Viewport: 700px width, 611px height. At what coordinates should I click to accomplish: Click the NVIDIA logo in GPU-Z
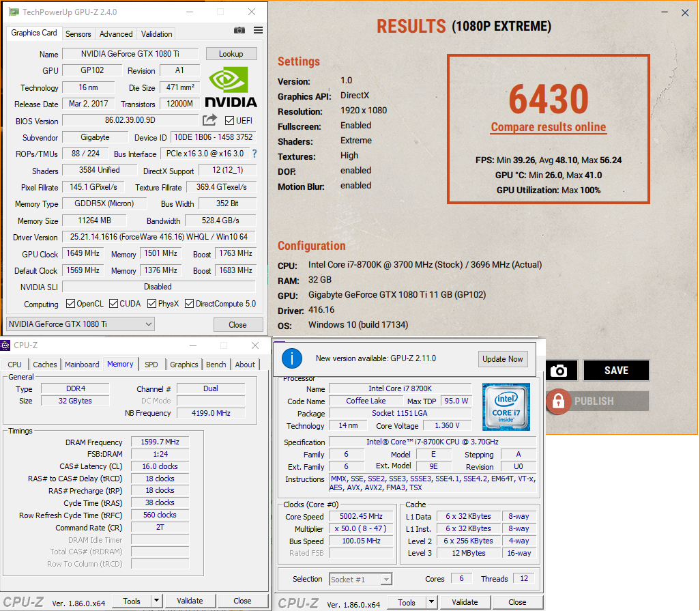point(231,87)
